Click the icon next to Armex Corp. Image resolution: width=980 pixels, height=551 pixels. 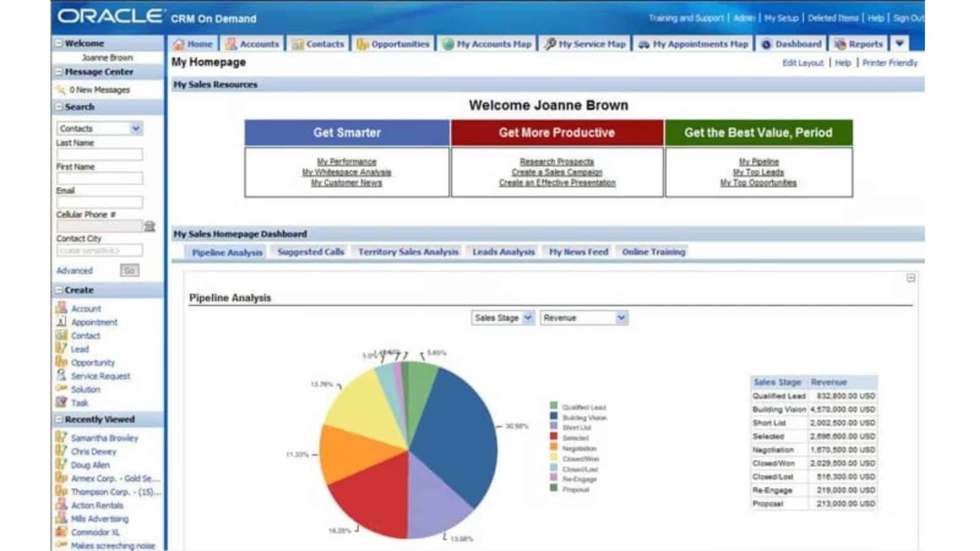tap(61, 478)
